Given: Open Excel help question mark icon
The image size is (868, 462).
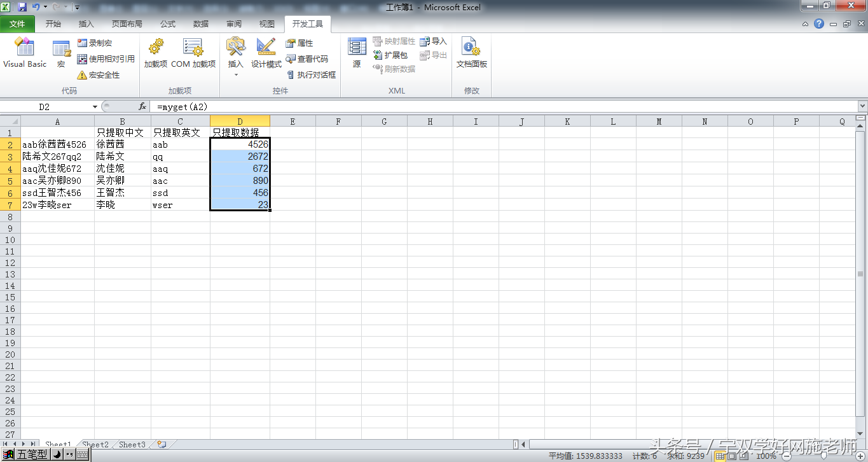Looking at the screenshot, I should pyautogui.click(x=819, y=24).
